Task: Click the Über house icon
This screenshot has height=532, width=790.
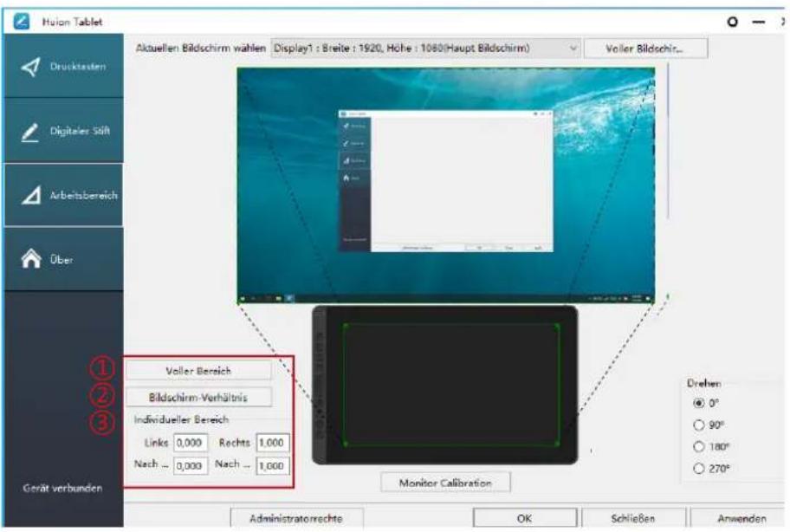Action: pyautogui.click(x=30, y=258)
